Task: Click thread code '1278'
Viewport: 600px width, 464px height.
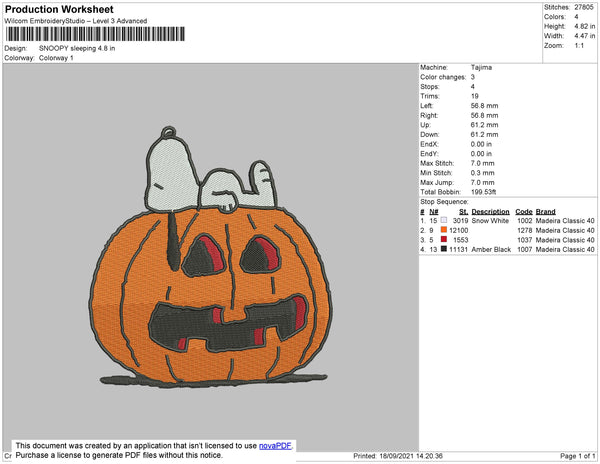Action: click(x=525, y=230)
